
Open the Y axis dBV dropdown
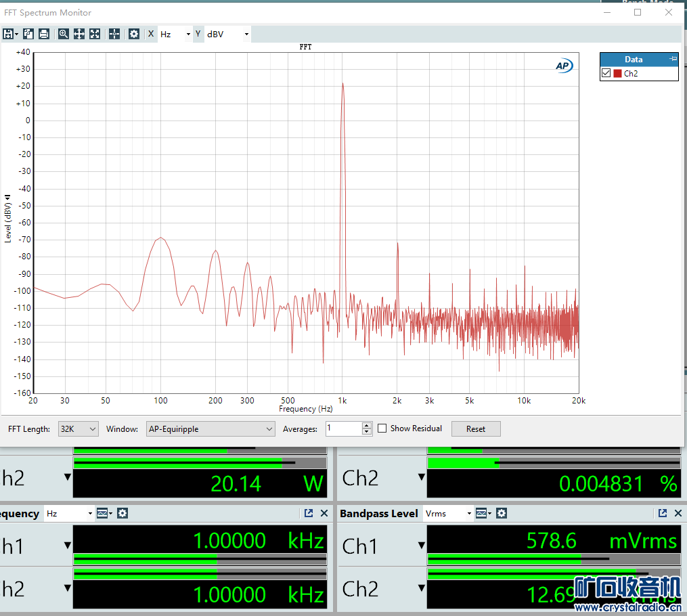(227, 34)
